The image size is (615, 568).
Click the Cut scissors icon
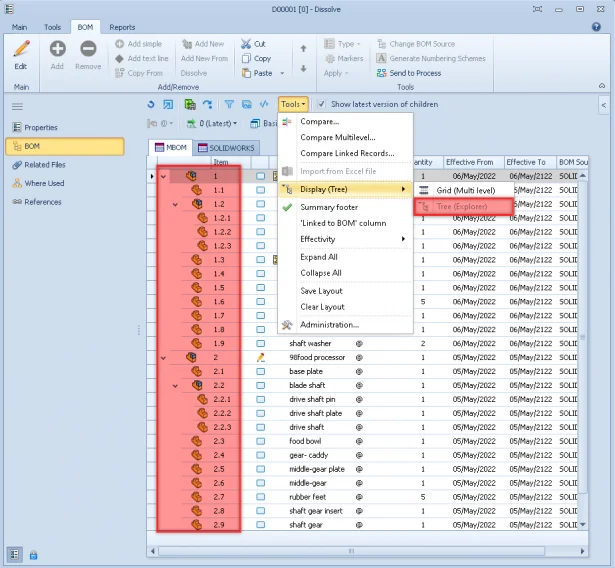pyautogui.click(x=245, y=44)
